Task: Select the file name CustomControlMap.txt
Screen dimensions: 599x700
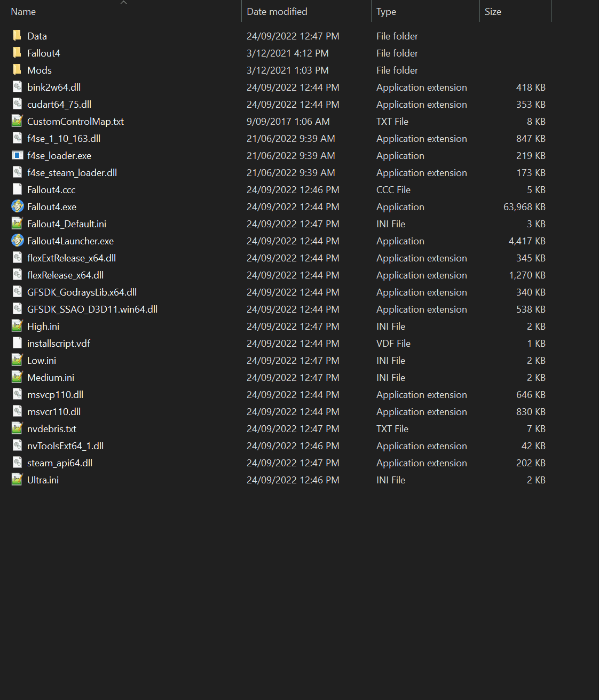Action: tap(75, 122)
